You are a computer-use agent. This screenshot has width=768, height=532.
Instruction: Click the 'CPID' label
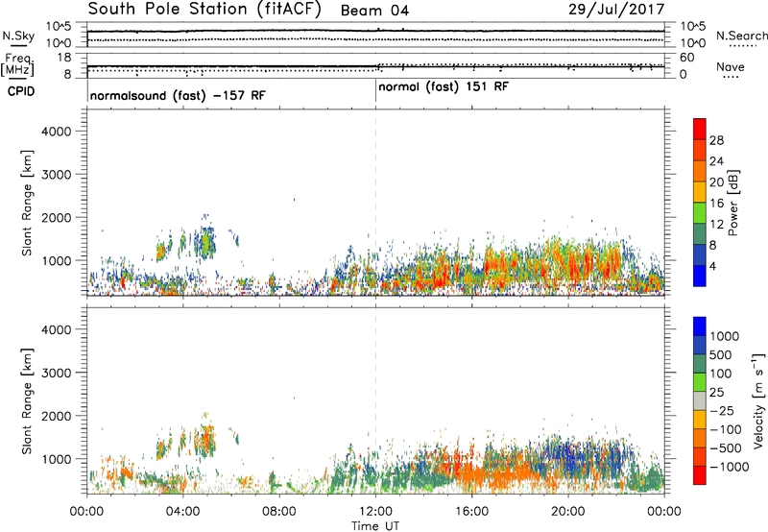coord(21,91)
